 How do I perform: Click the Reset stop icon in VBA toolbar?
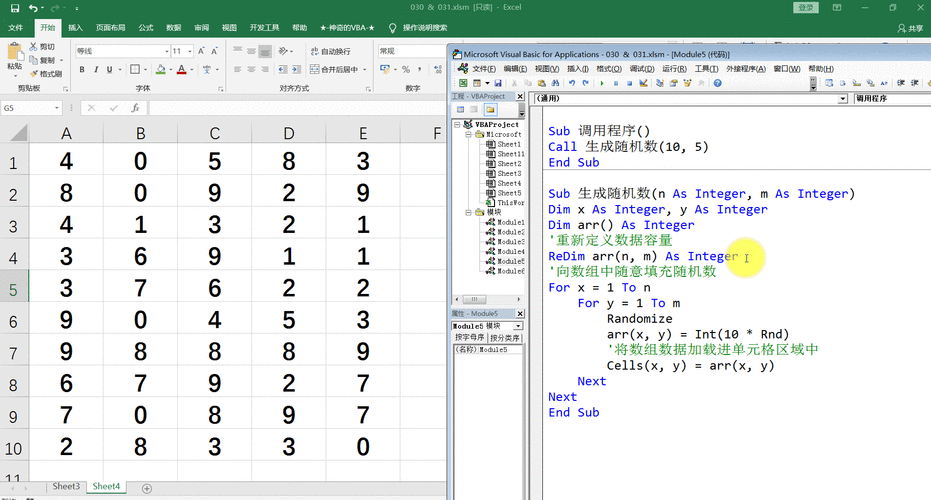click(x=629, y=83)
